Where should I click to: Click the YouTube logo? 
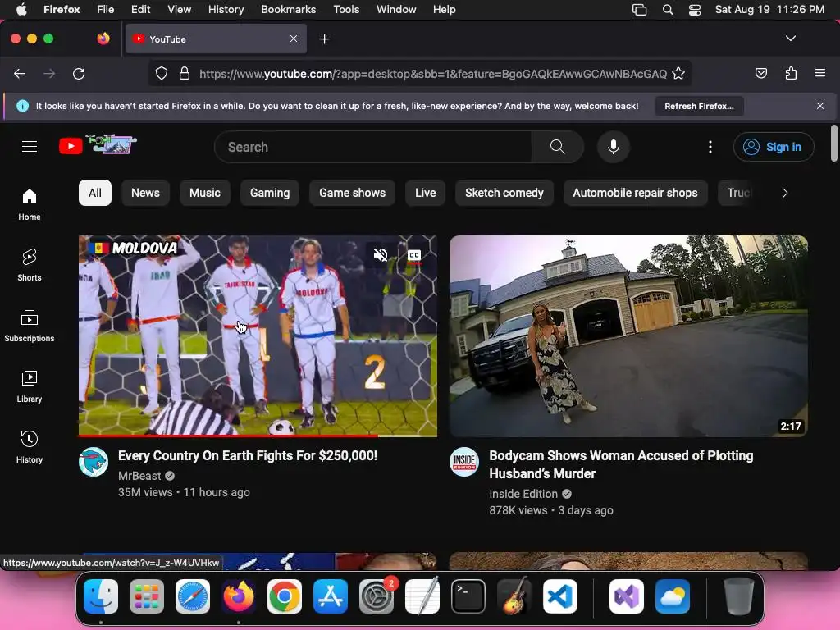[98, 145]
